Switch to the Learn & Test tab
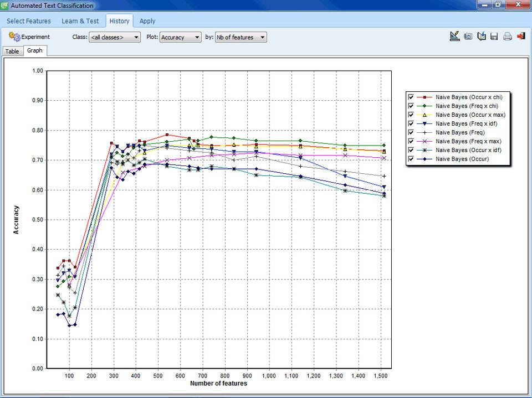The height and width of the screenshot is (398, 532). tap(80, 21)
